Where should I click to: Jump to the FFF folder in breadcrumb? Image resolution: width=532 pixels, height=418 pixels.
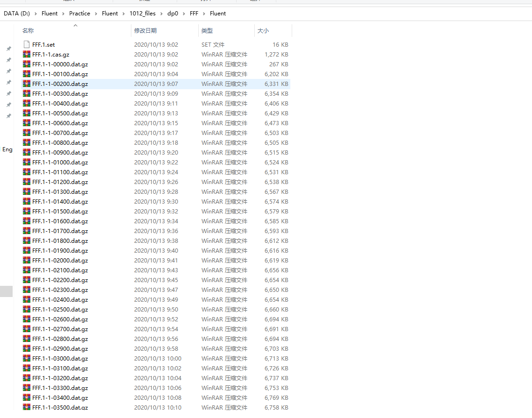click(194, 14)
